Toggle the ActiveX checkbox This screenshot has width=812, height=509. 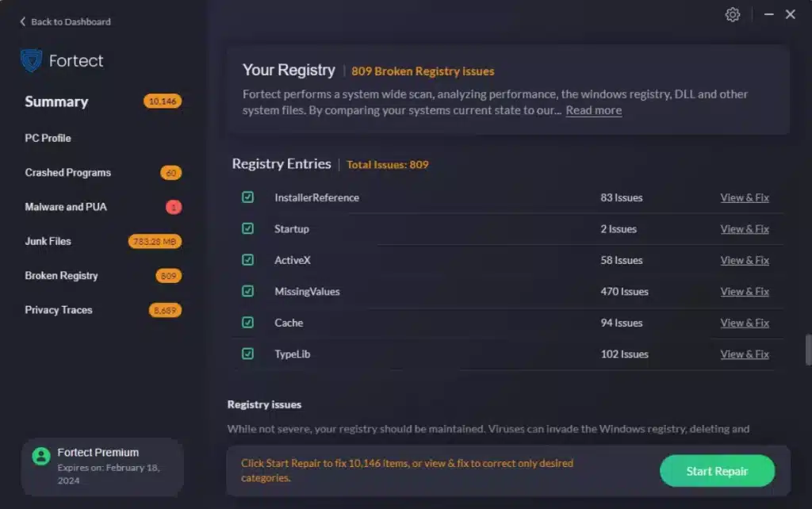(x=247, y=260)
